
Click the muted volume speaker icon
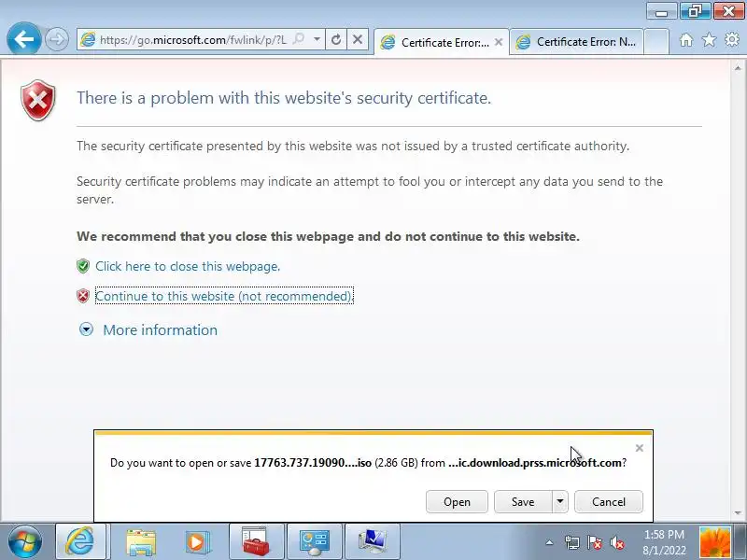[617, 542]
